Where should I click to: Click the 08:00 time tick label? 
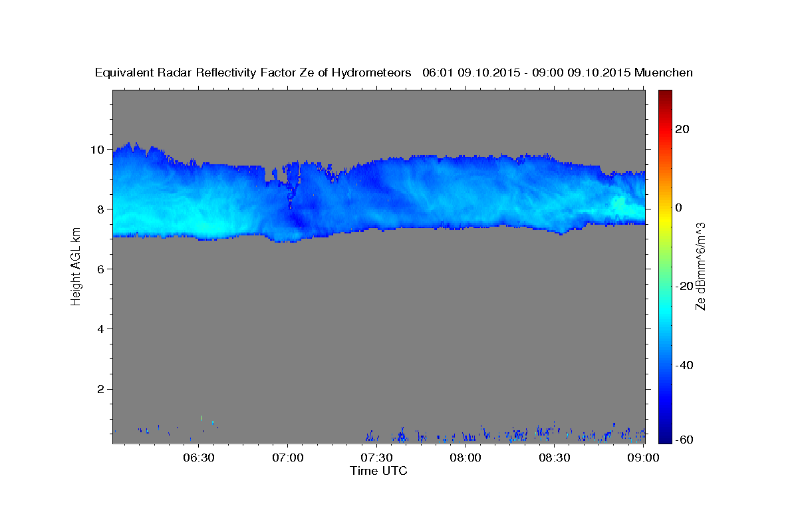465,458
